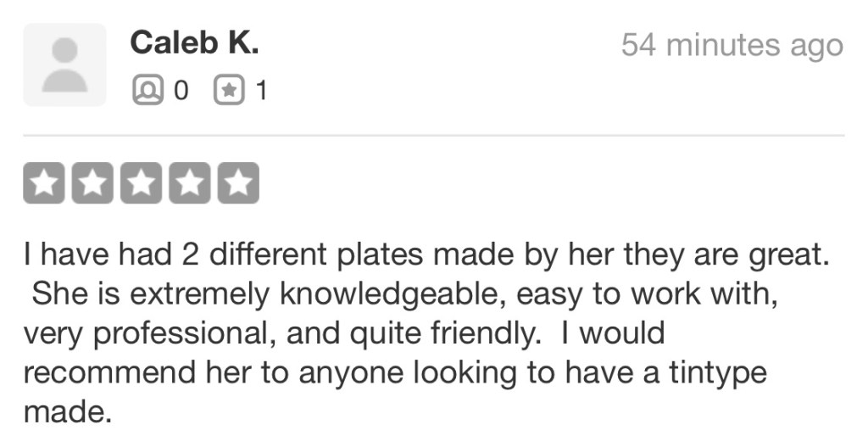Click the horizontal divider under the reviewer header

point(433,136)
